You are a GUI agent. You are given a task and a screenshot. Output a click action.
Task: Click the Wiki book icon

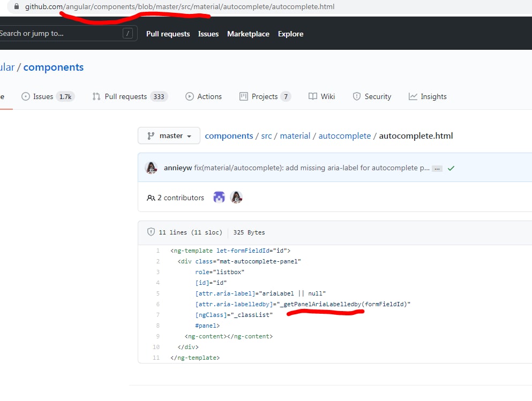tap(313, 96)
